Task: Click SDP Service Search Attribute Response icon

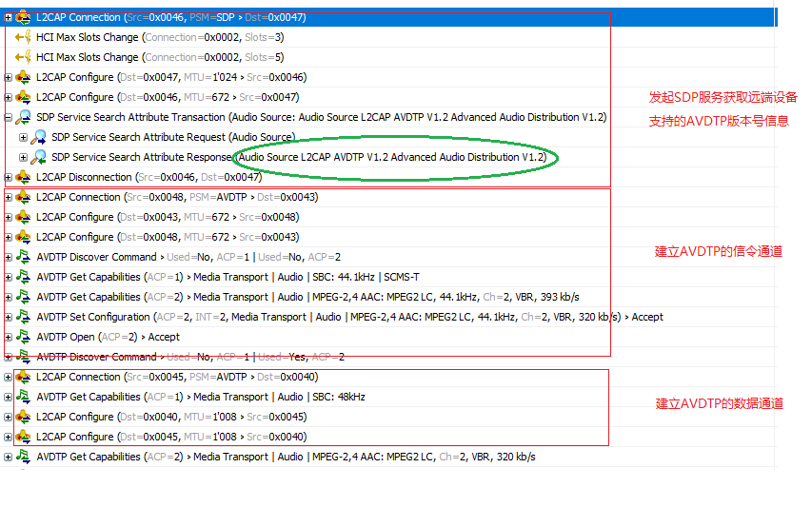Action: 38,157
